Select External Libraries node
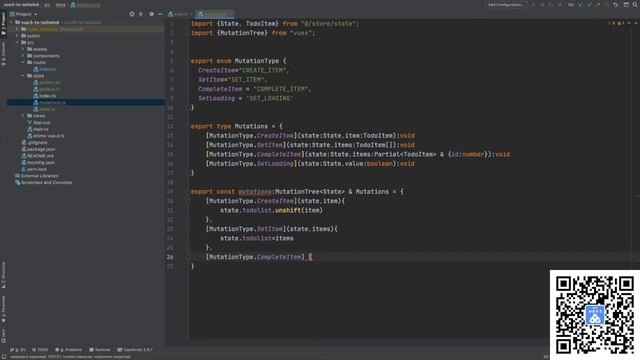The height and width of the screenshot is (360, 640). [37, 176]
